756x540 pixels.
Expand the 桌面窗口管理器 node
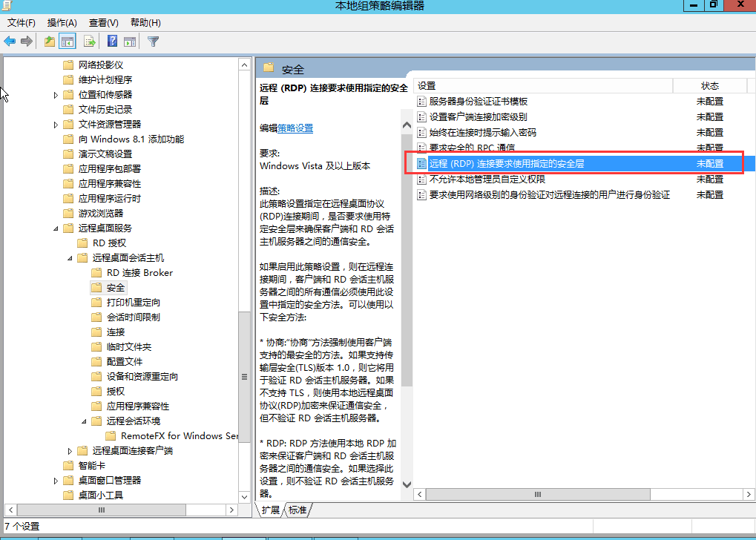pos(56,480)
